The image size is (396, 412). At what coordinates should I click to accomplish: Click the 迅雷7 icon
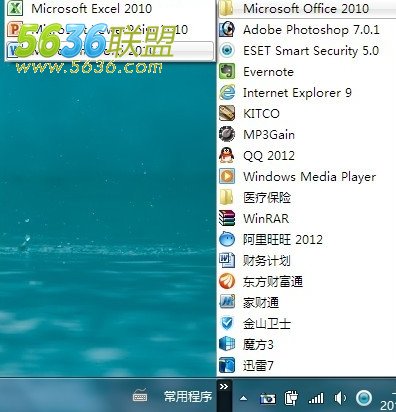point(227,365)
